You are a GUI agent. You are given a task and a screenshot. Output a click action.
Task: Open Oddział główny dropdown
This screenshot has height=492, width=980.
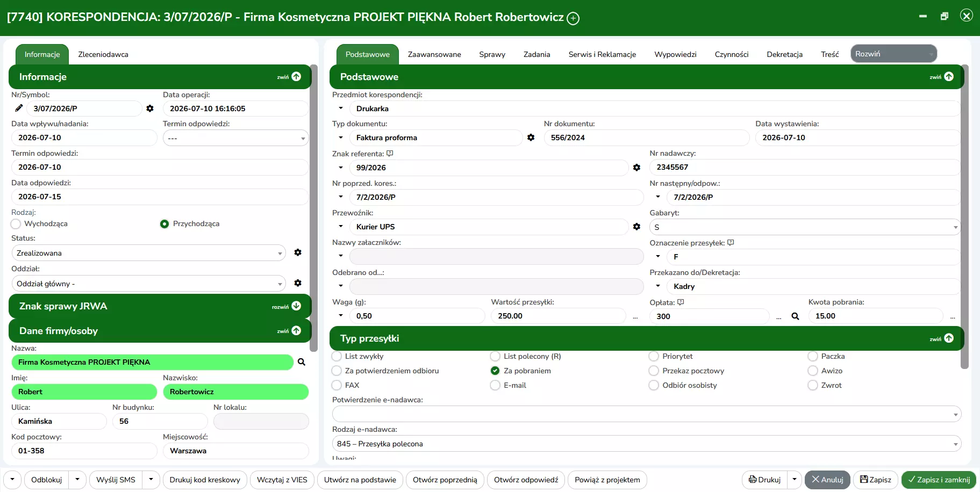[148, 284]
